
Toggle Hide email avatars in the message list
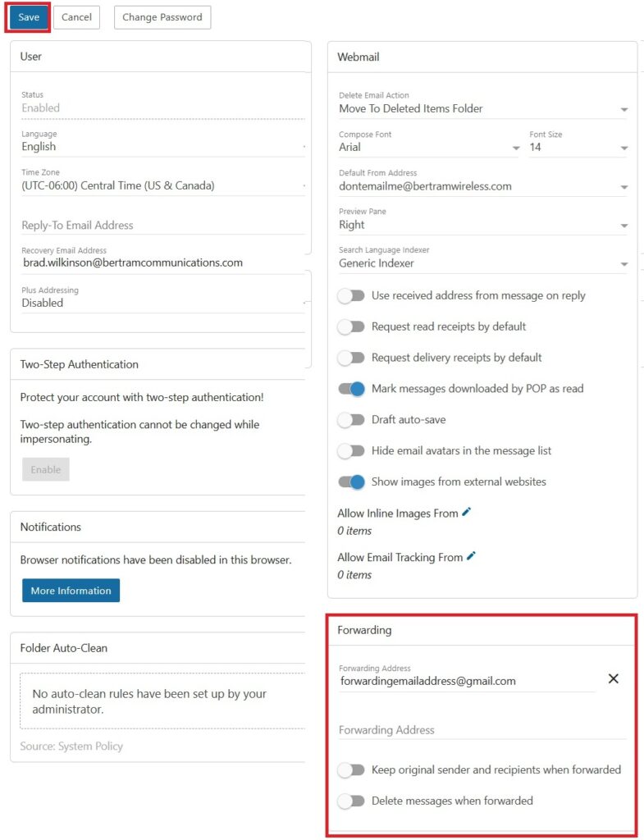pos(351,451)
